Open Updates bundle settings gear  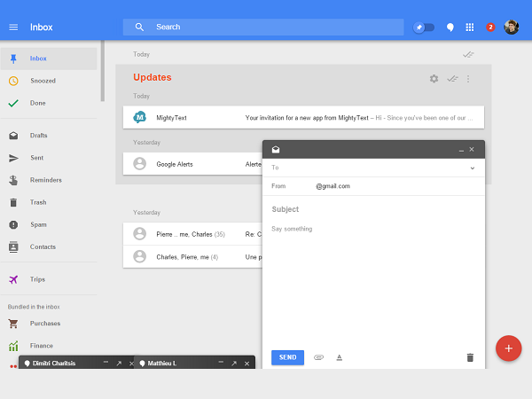tap(434, 79)
